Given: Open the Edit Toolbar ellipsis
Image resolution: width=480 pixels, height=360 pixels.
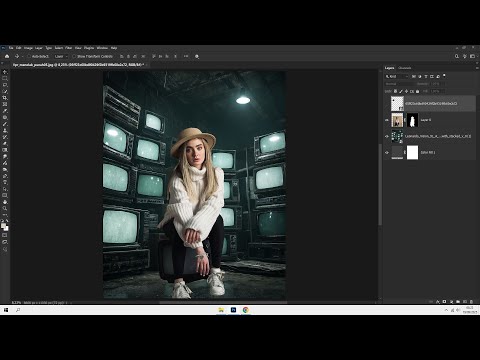Looking at the screenshot, I should tap(5, 215).
